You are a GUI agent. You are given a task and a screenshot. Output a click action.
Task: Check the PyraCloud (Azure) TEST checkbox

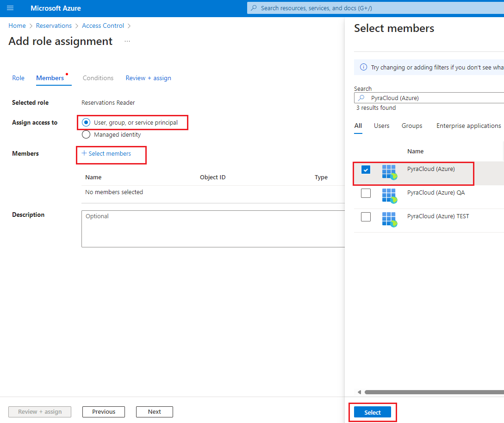pos(366,216)
